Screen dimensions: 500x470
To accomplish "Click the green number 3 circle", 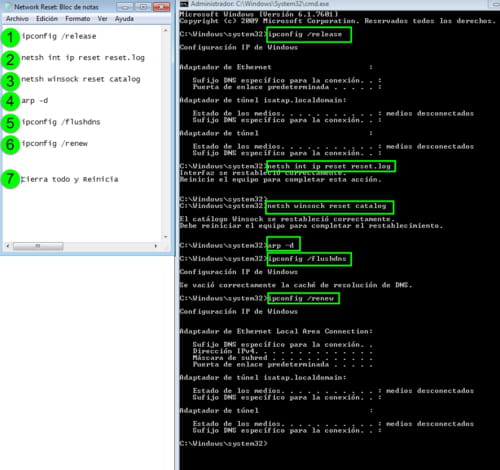I will tap(10, 81).
